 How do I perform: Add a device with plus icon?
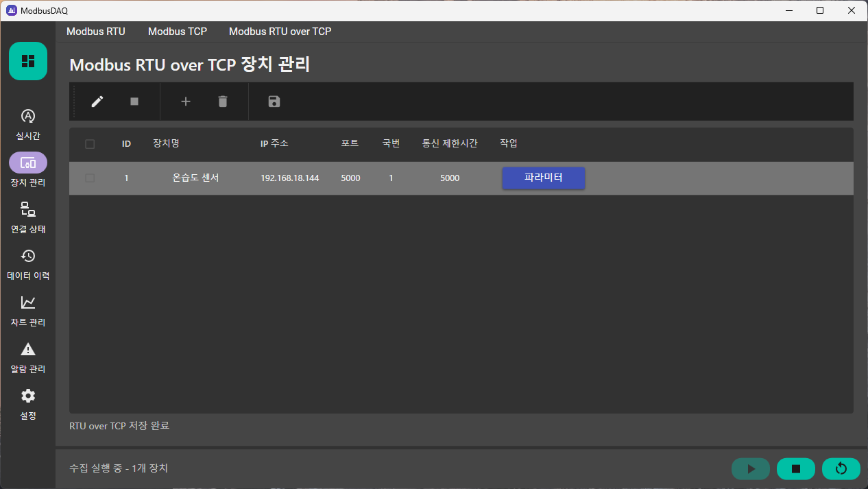pyautogui.click(x=186, y=102)
